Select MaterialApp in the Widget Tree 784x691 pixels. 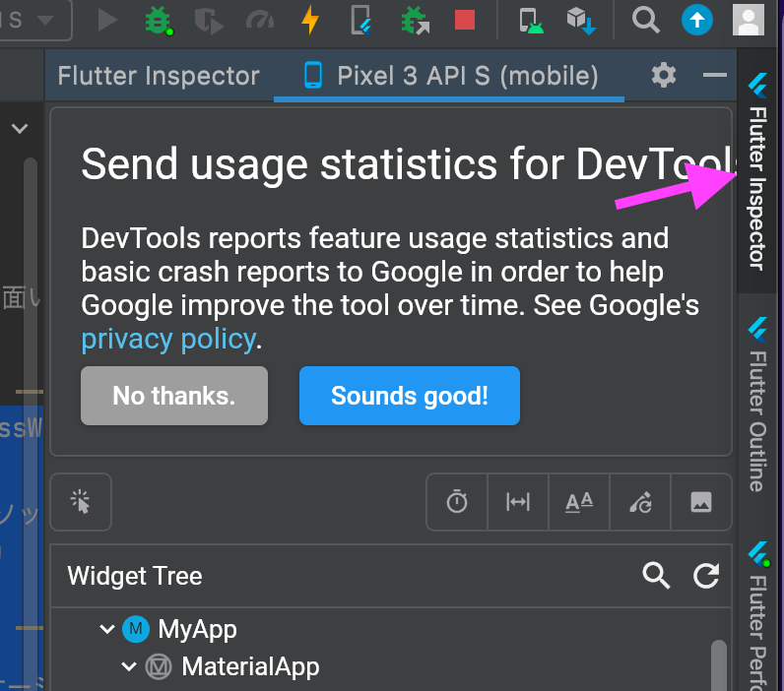[250, 666]
